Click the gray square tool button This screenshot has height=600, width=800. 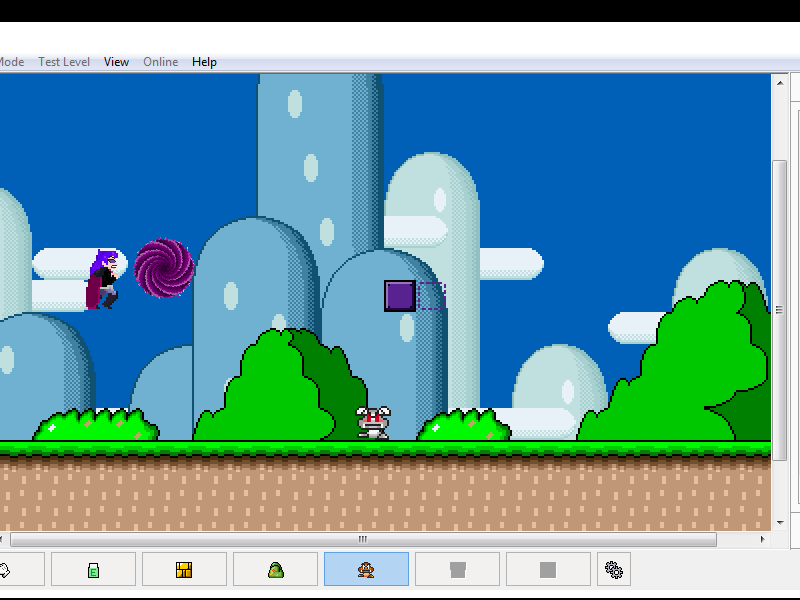tap(548, 569)
